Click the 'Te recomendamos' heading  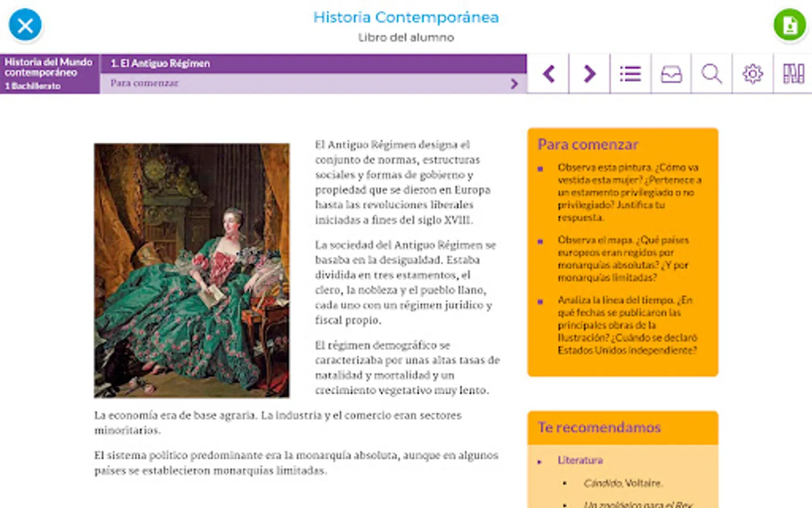[x=599, y=427]
